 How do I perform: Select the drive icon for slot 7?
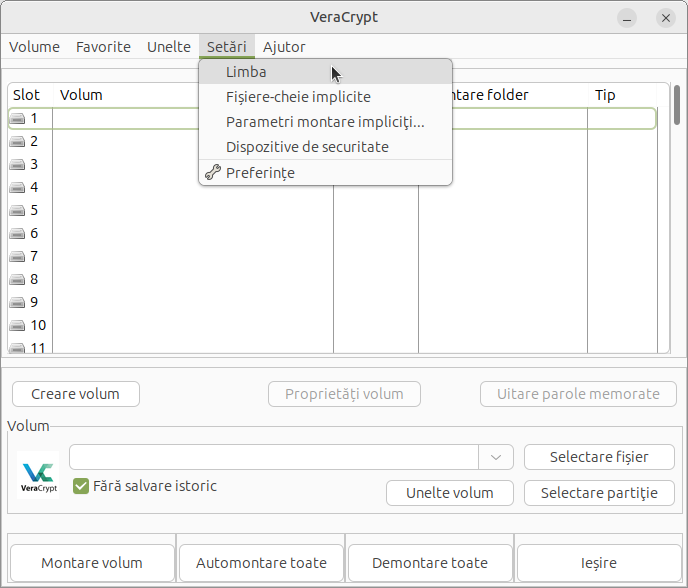pos(18,257)
